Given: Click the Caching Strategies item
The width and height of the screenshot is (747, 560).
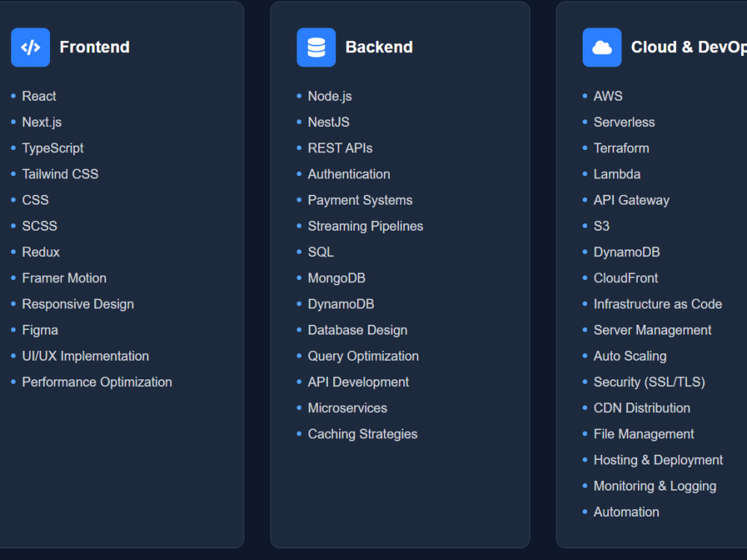Looking at the screenshot, I should 362,435.
